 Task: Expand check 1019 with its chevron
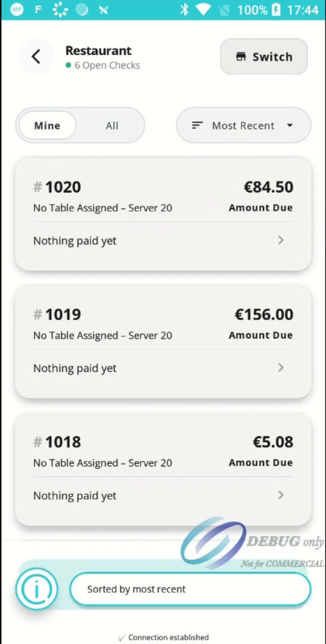tap(281, 367)
